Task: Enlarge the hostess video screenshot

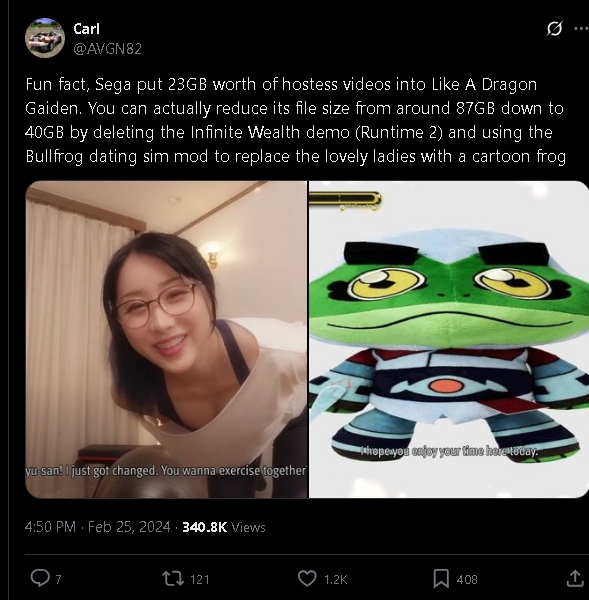Action: click(x=166, y=339)
